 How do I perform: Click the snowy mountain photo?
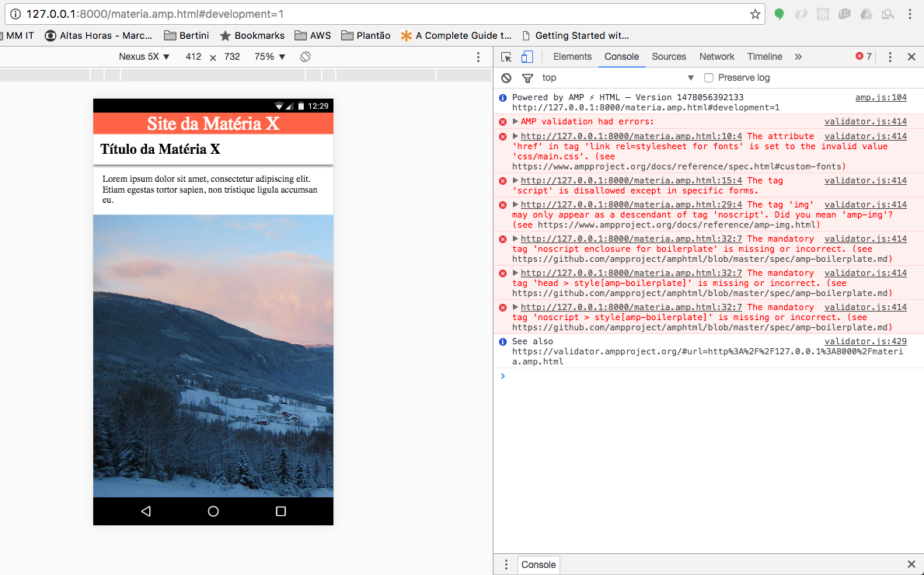tap(214, 356)
